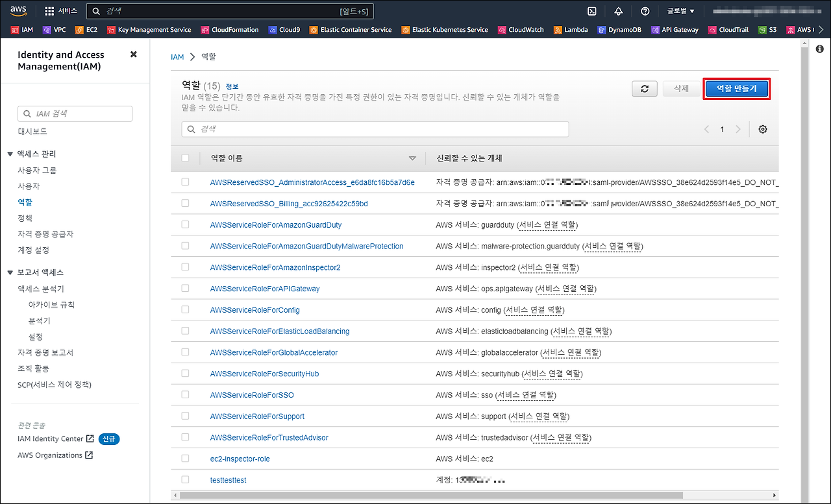Open info panel icon at right edge
Screen dimensions: 831x504
coord(821,50)
